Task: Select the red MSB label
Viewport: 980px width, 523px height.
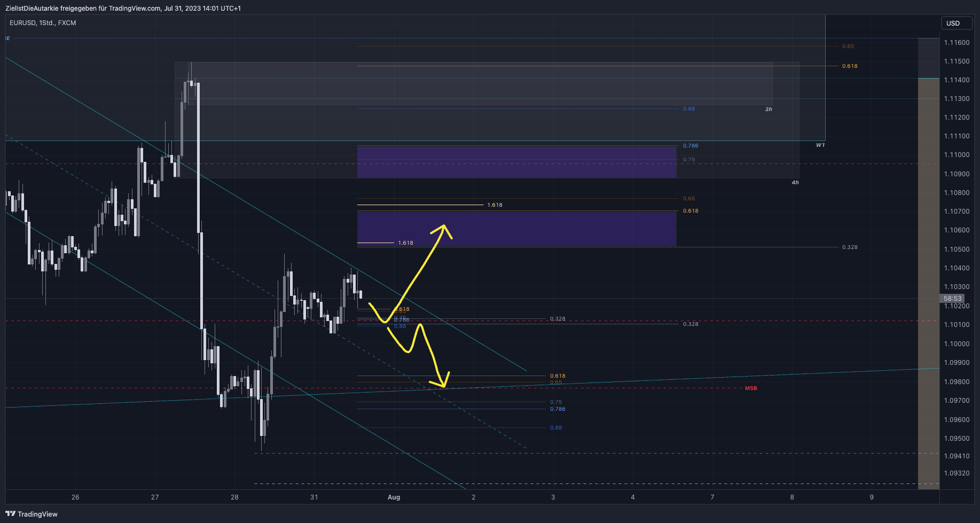Action: (x=751, y=388)
